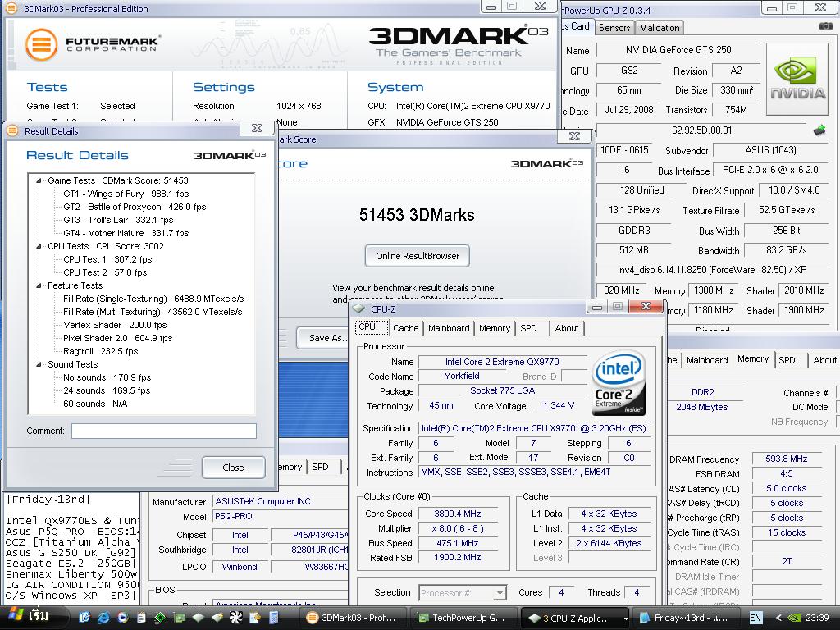Click the Show Desktop quick launch icon
Screen dimensions: 840x630
[x=84, y=618]
